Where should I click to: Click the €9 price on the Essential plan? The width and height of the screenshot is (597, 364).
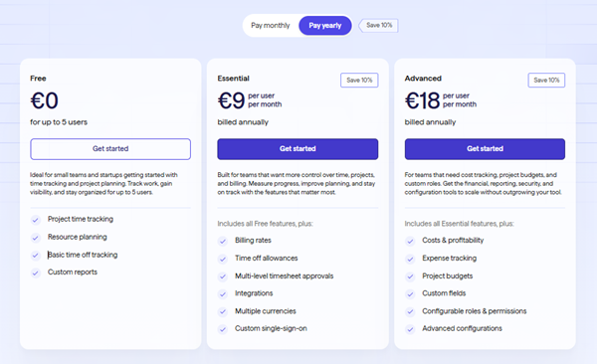click(x=231, y=100)
